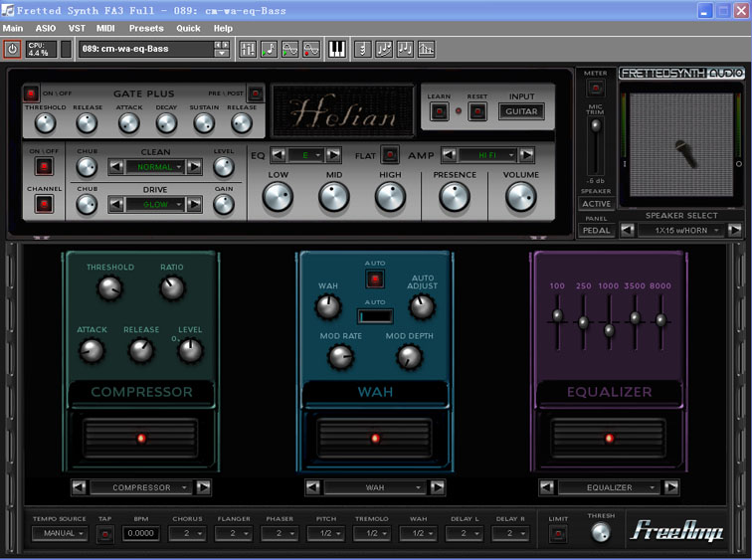This screenshot has width=752, height=560.
Task: Go to the next preset with the small right arrow
Action: 225,45
